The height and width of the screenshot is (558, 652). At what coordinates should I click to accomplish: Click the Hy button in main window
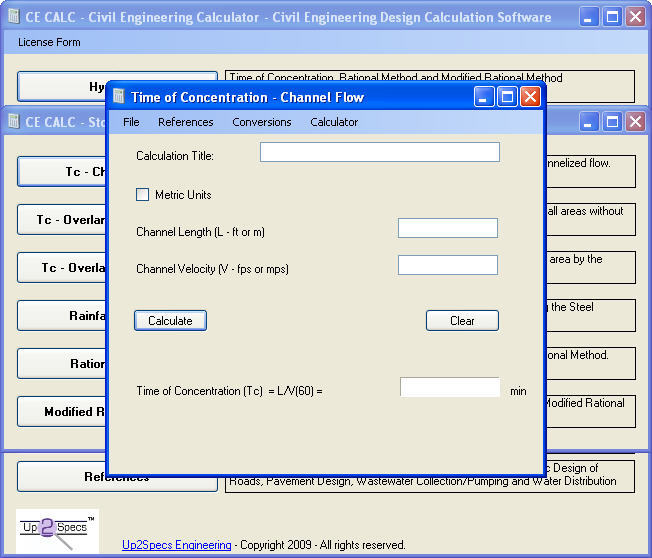coord(62,86)
